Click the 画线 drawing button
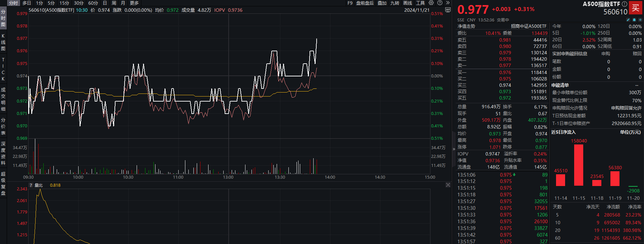The image size is (644, 244). 408,3
